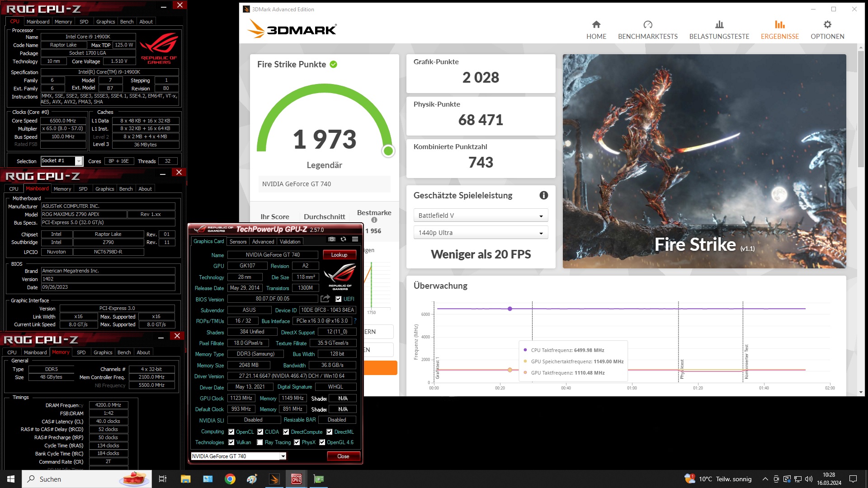Switch to GPU-Z taskbar icon

tap(319, 479)
